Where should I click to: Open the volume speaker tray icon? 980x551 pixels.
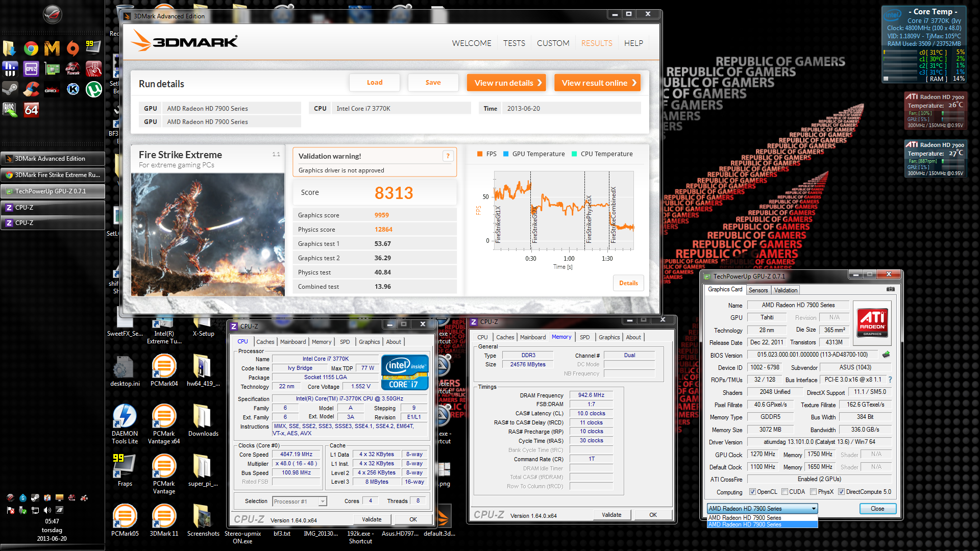[47, 510]
